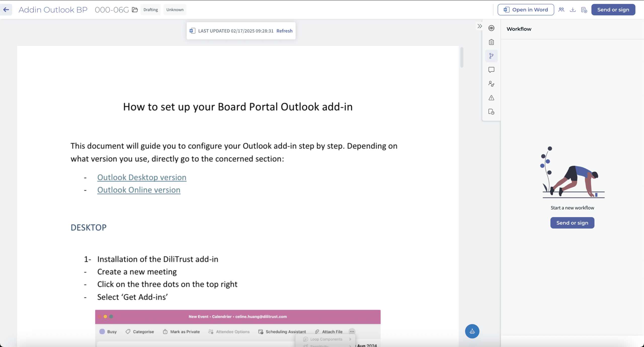
Task: Select the workflow branch sidebar icon
Action: click(491, 56)
